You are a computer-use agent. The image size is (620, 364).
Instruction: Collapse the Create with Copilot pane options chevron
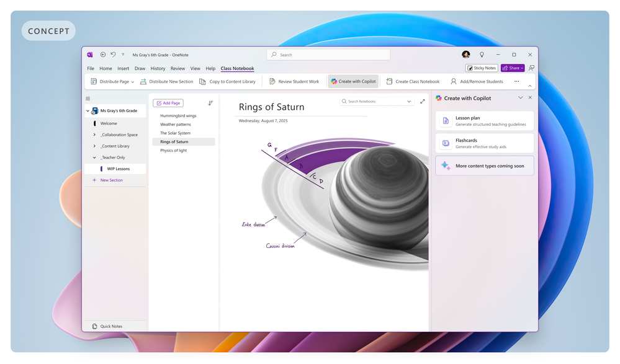coord(520,97)
